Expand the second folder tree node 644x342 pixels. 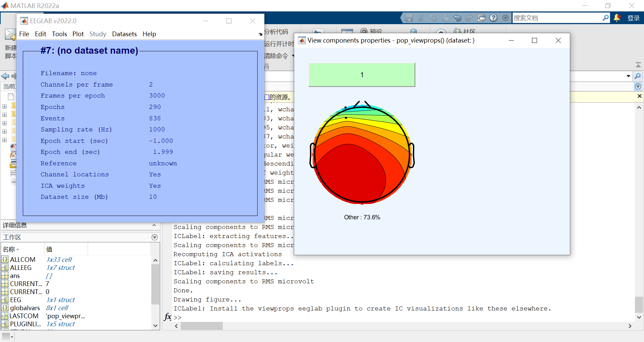(5, 115)
